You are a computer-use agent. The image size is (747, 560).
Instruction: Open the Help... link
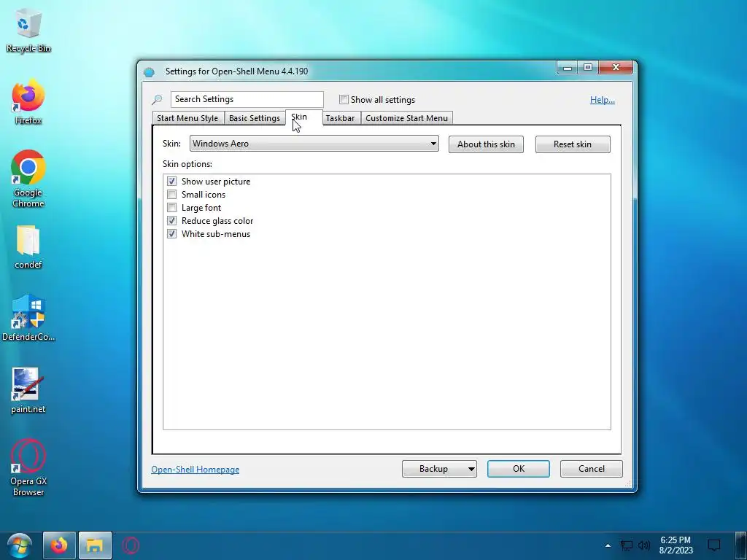coord(602,100)
